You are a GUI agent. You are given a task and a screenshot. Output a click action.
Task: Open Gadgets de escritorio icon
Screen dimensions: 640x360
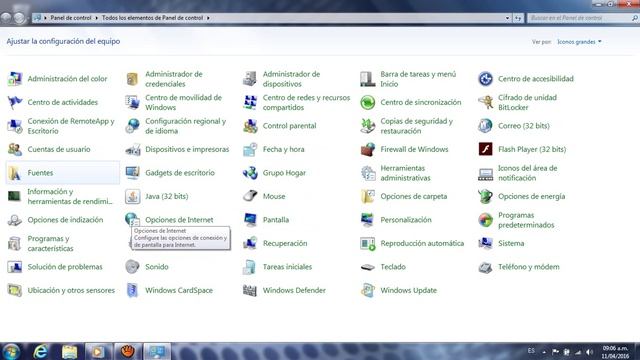coord(132,173)
